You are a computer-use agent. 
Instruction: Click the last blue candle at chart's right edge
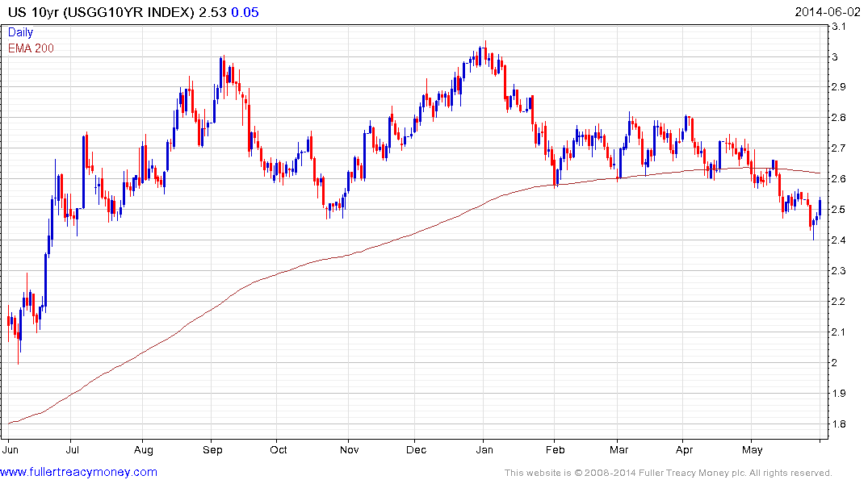tap(820, 207)
